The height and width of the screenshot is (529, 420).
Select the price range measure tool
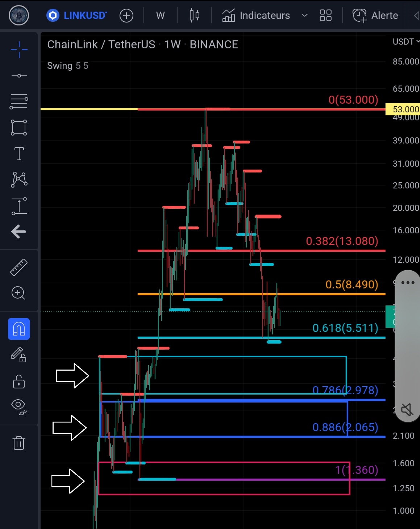pyautogui.click(x=19, y=206)
